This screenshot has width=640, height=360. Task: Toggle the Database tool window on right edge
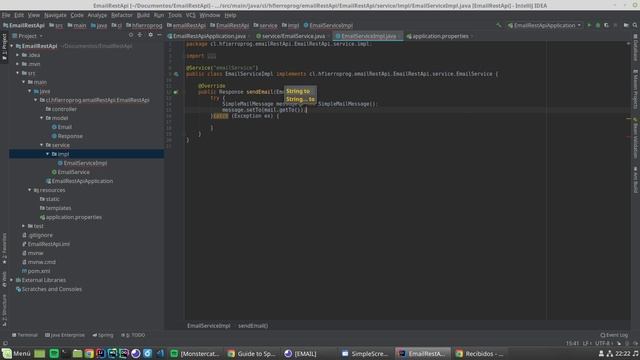click(x=636, y=48)
